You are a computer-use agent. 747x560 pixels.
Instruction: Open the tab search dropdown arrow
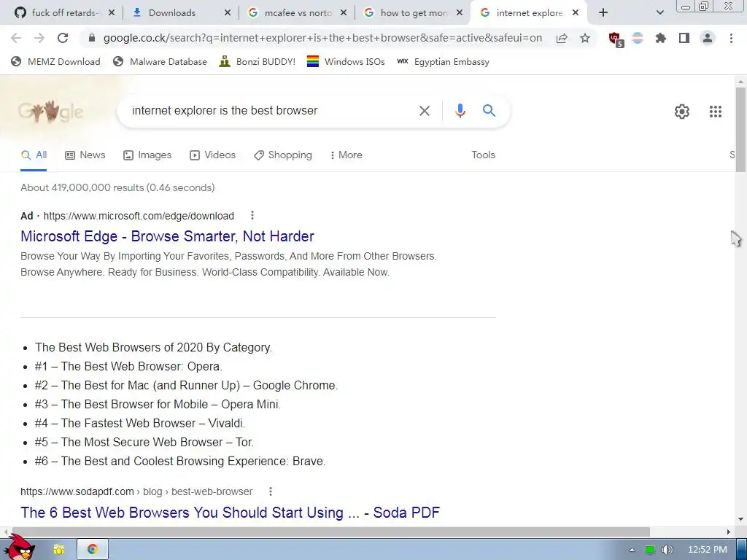(x=659, y=13)
